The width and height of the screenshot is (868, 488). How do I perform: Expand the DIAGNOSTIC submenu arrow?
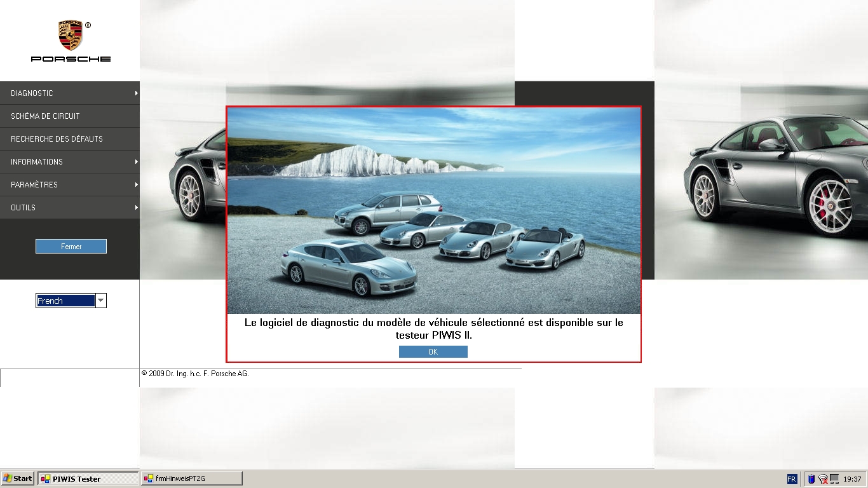pos(136,93)
